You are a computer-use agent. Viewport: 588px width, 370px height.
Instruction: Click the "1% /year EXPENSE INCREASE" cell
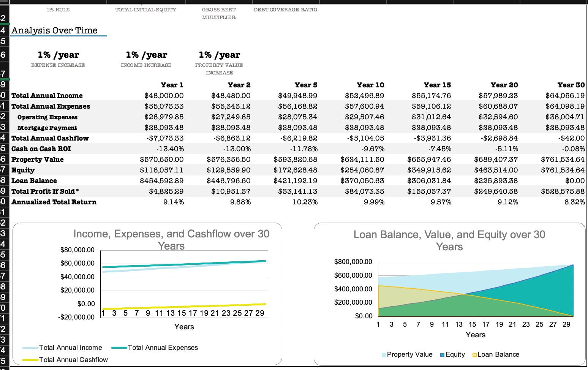58,59
